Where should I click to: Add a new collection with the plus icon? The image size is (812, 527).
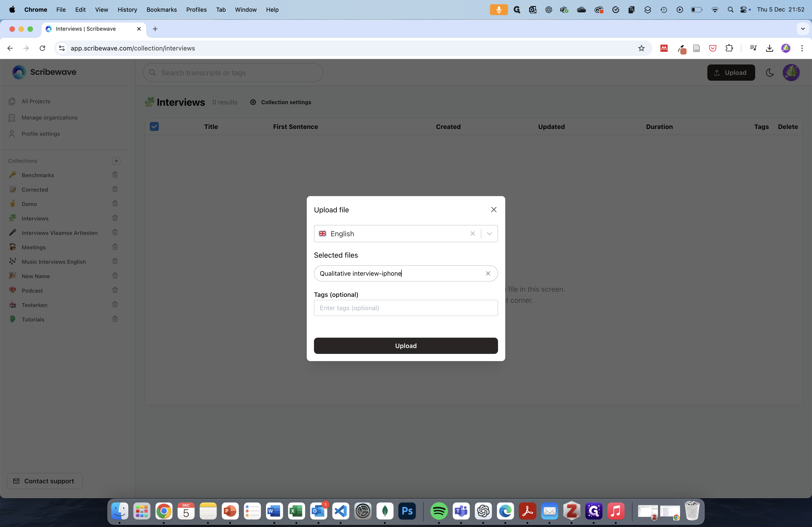coord(116,161)
